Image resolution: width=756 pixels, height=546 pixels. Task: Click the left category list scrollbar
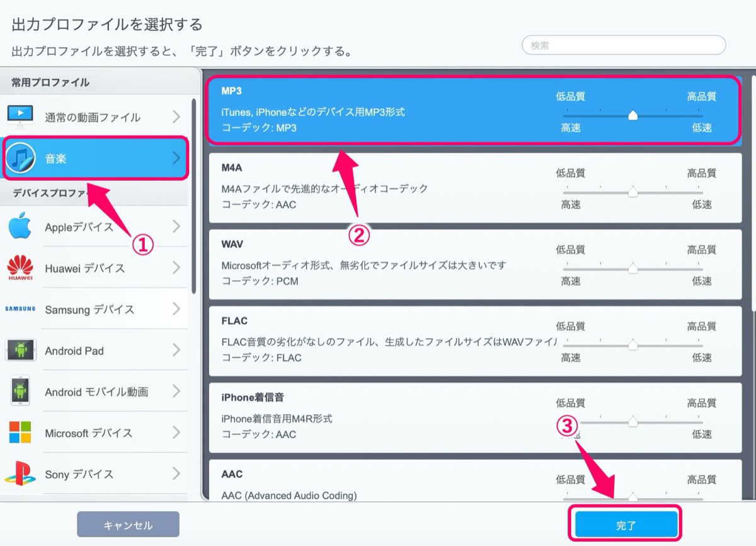point(194,195)
